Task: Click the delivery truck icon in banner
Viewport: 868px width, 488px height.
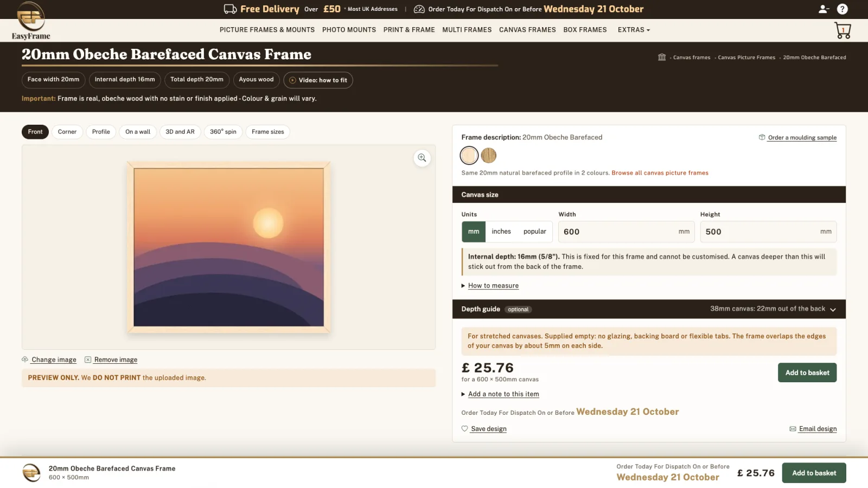Action: tap(230, 9)
